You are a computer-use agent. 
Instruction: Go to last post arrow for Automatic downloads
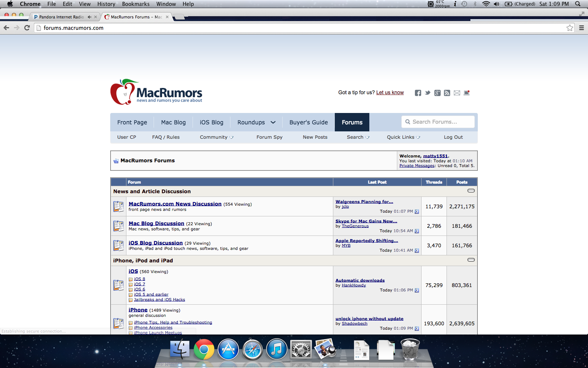(417, 290)
